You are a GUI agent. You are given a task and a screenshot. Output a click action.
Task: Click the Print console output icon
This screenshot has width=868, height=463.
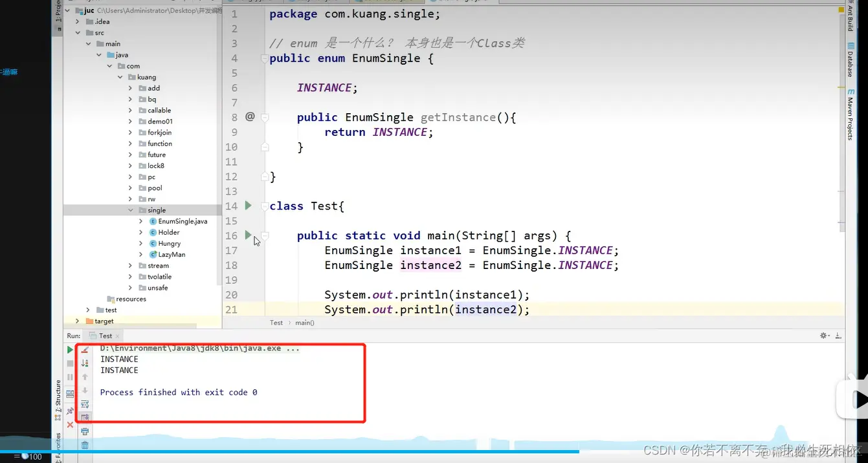[x=85, y=431]
